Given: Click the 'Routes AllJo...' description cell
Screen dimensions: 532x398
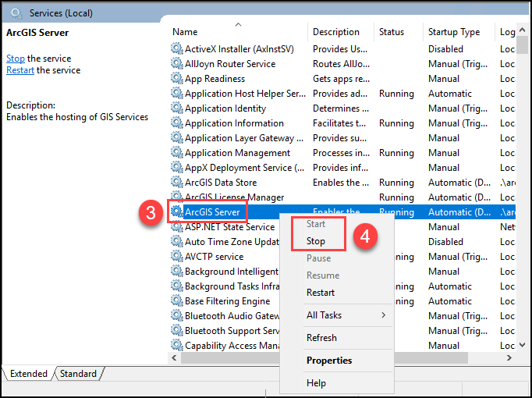Looking at the screenshot, I should click(x=341, y=64).
